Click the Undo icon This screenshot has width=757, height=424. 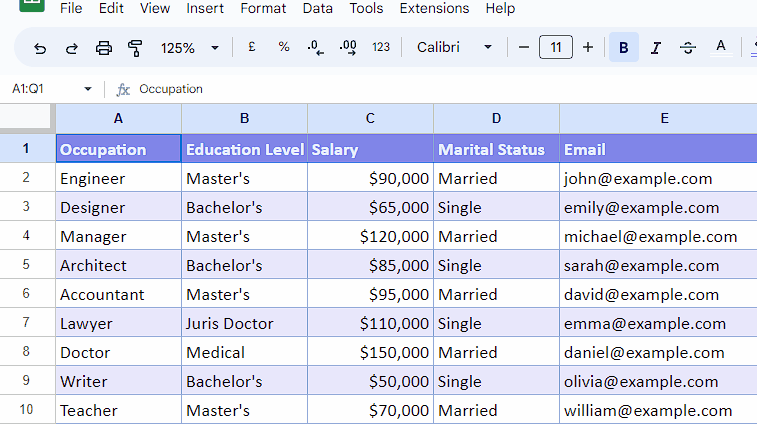(40, 48)
